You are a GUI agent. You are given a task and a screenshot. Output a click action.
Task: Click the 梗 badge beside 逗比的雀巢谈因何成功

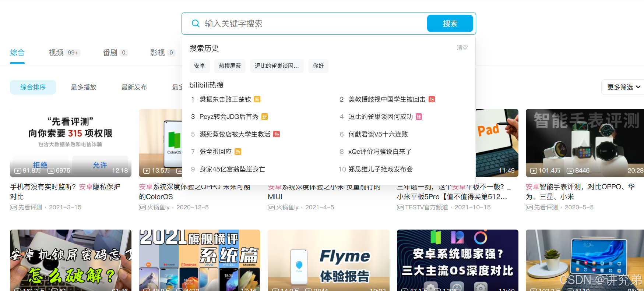419,117
